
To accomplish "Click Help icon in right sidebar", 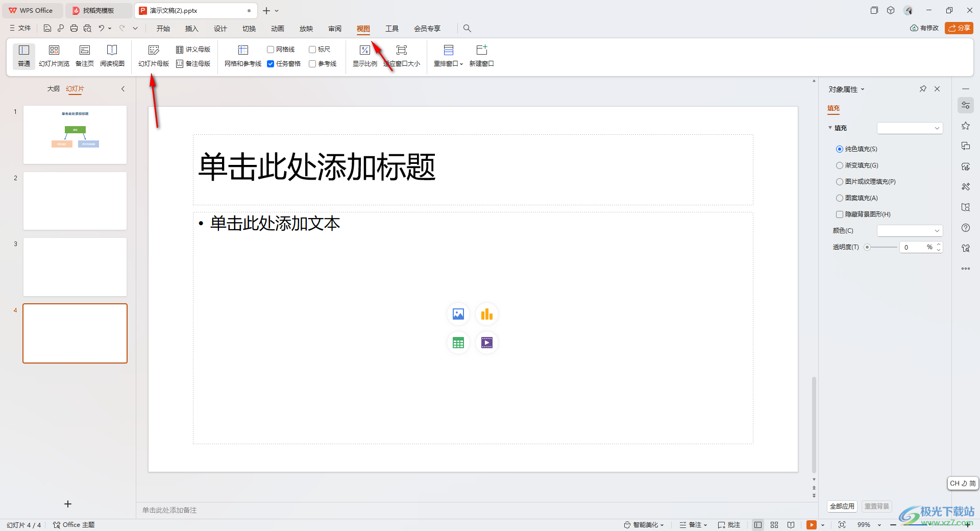I will (966, 228).
